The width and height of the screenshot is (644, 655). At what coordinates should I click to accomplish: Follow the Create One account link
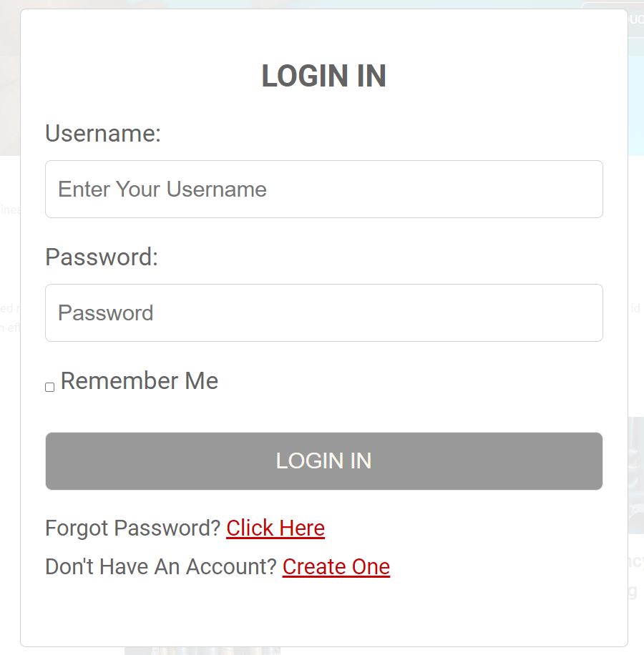coord(336,567)
